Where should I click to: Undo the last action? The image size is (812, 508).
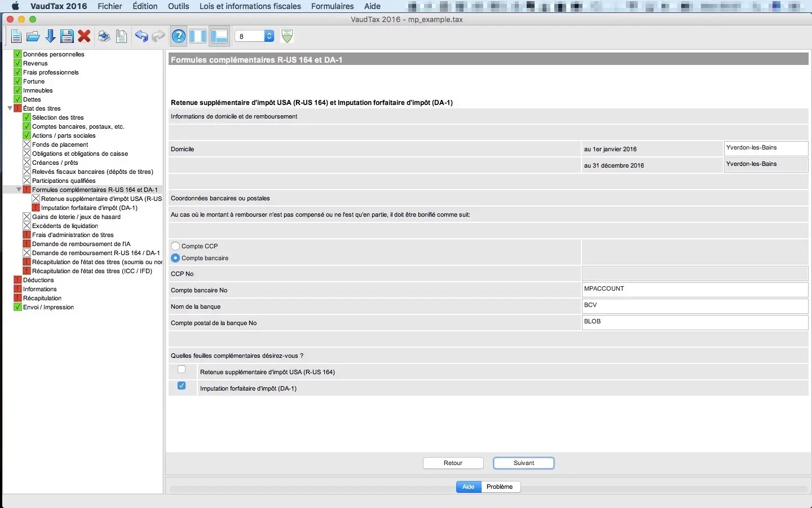[142, 37]
